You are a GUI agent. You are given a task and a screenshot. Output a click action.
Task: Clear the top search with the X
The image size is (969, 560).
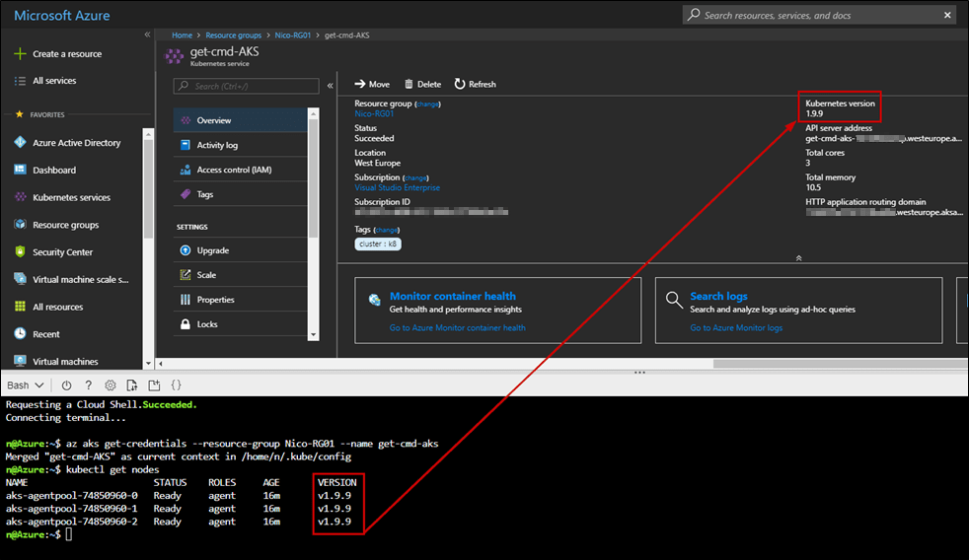coord(947,15)
